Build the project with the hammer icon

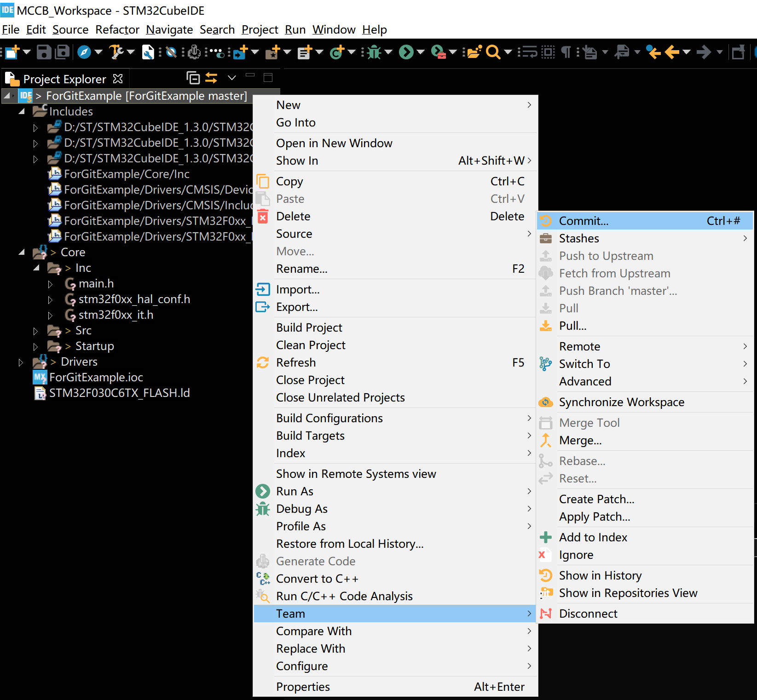point(115,52)
